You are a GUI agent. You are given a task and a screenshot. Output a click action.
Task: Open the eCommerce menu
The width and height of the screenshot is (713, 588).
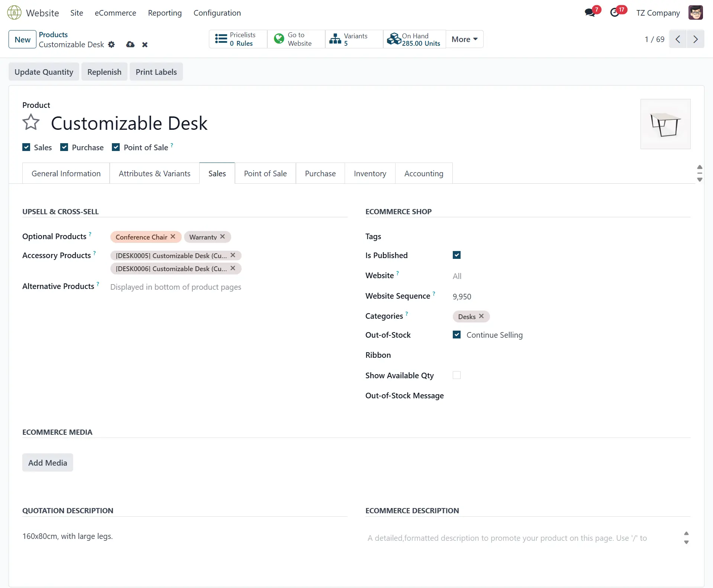point(115,13)
